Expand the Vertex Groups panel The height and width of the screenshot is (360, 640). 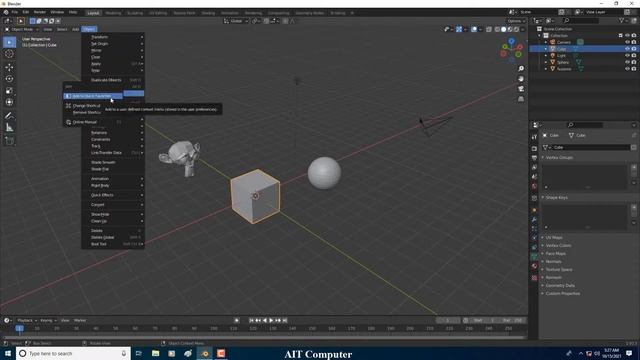click(x=559, y=158)
